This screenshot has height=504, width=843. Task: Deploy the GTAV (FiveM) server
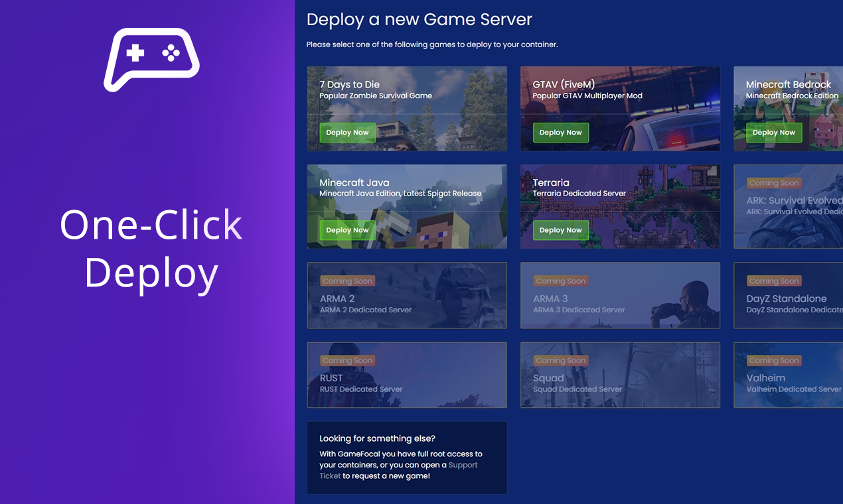[x=561, y=133]
